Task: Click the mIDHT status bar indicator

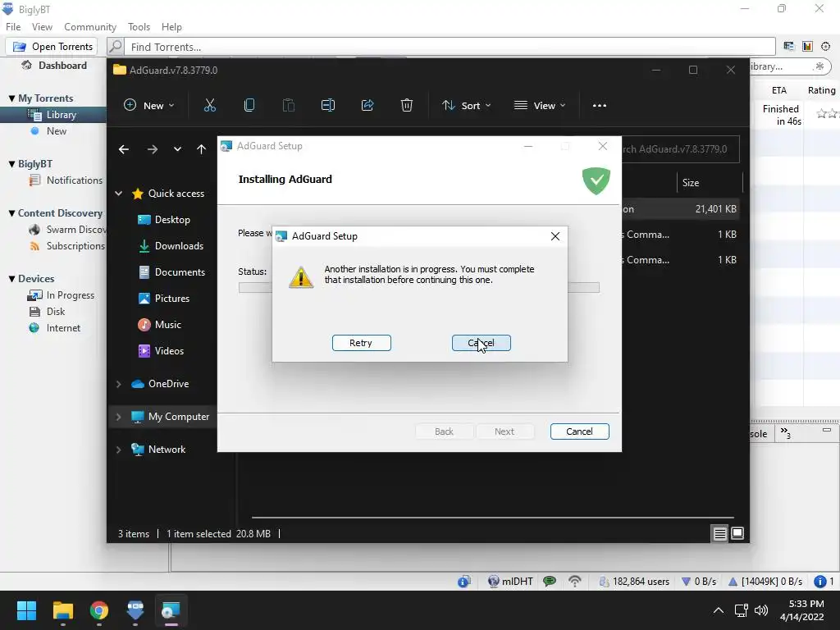Action: pos(511,582)
